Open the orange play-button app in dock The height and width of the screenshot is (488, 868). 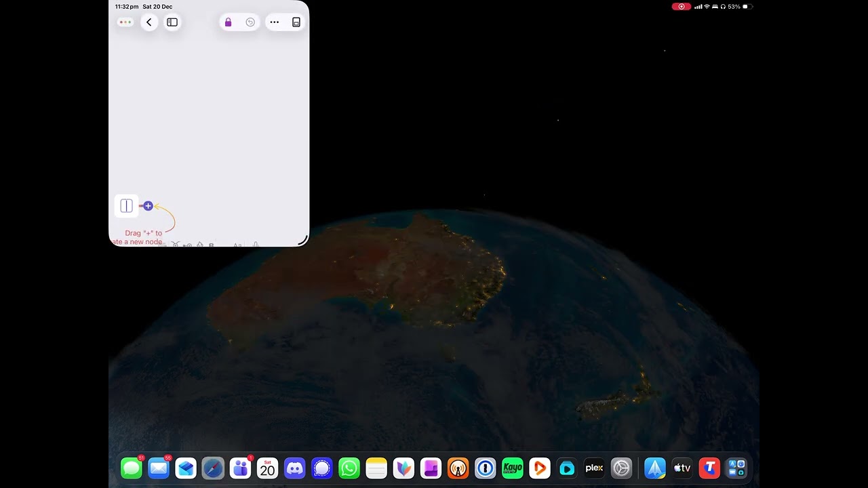[540, 468]
